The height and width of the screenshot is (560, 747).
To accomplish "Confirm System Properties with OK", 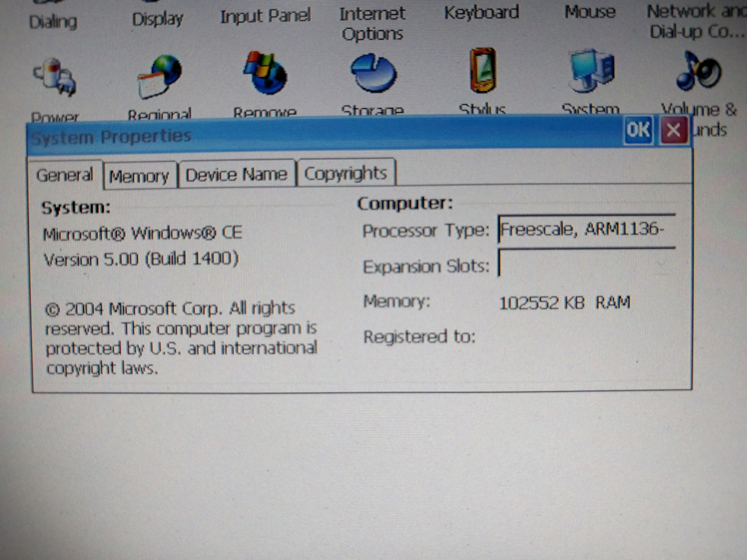I will point(638,130).
